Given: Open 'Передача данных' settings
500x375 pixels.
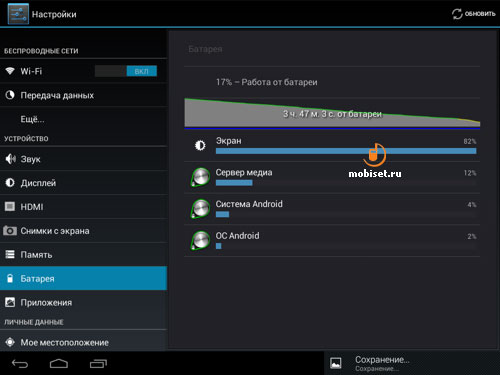Looking at the screenshot, I should 83,95.
